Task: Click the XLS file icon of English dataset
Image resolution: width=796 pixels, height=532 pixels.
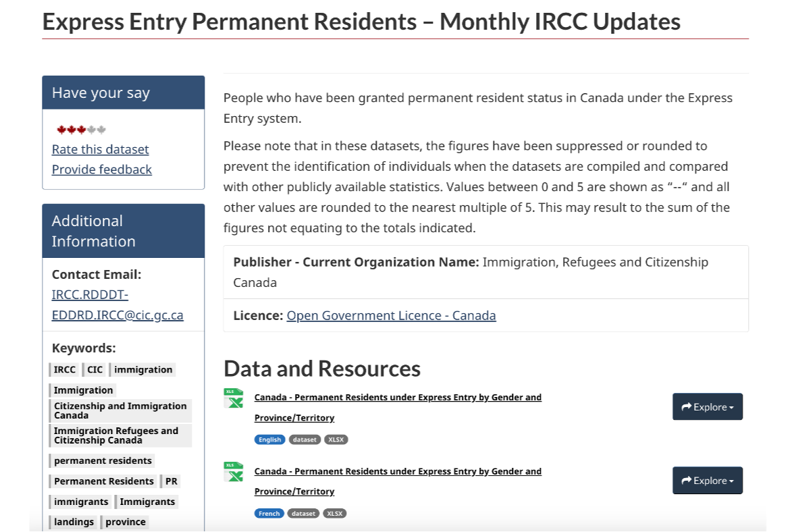Action: tap(234, 398)
